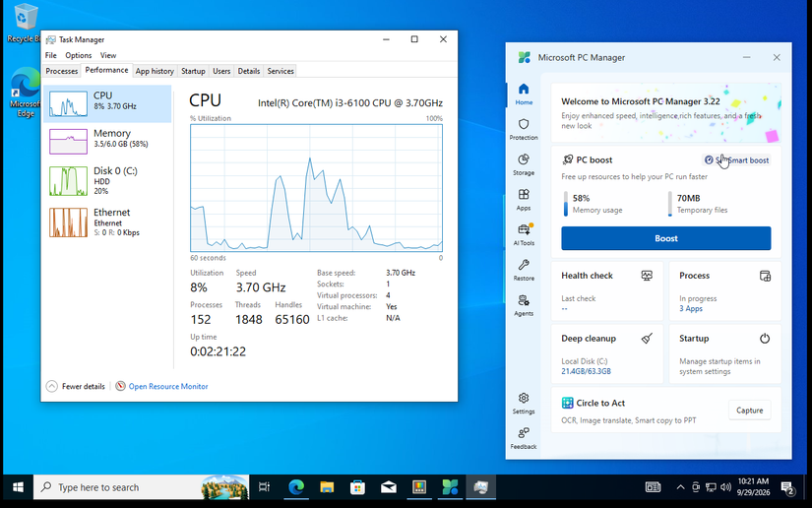Viewport: 812px width, 508px height.
Task: Switch to the Startup tab
Action: click(x=193, y=71)
